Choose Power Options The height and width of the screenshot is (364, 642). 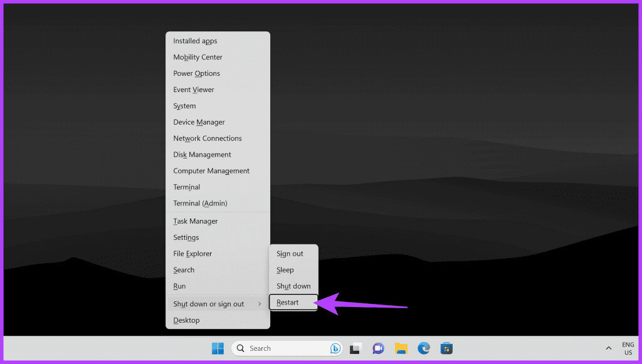coord(218,74)
